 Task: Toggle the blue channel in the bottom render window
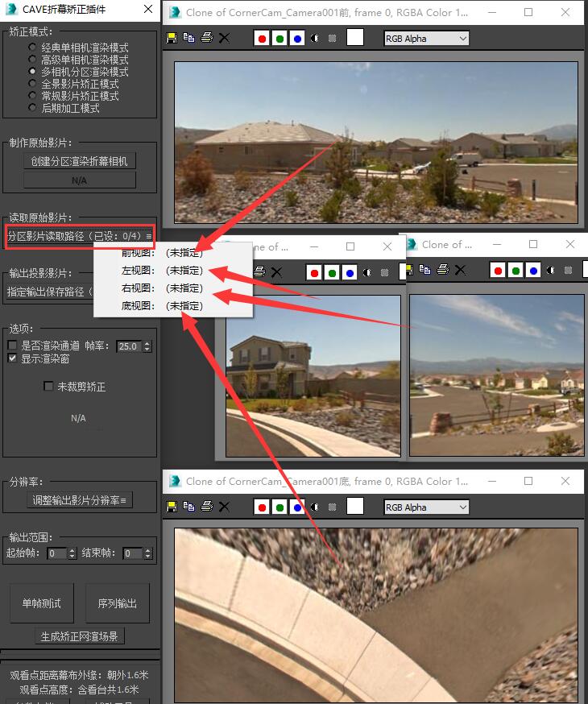pos(297,507)
